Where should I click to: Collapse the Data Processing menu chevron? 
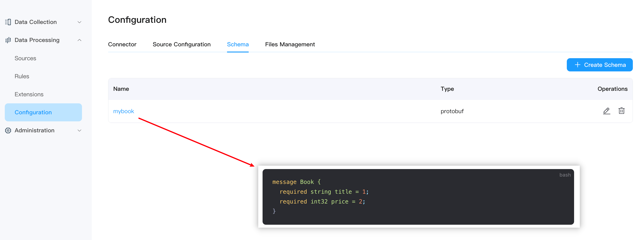(x=79, y=40)
